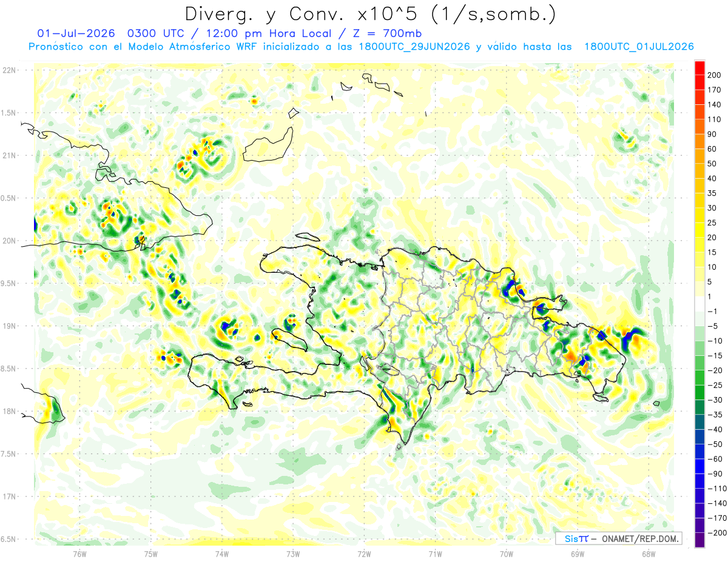This screenshot has width=728, height=562.
Task: Click the colorbar label '-15'
Action: (x=716, y=355)
